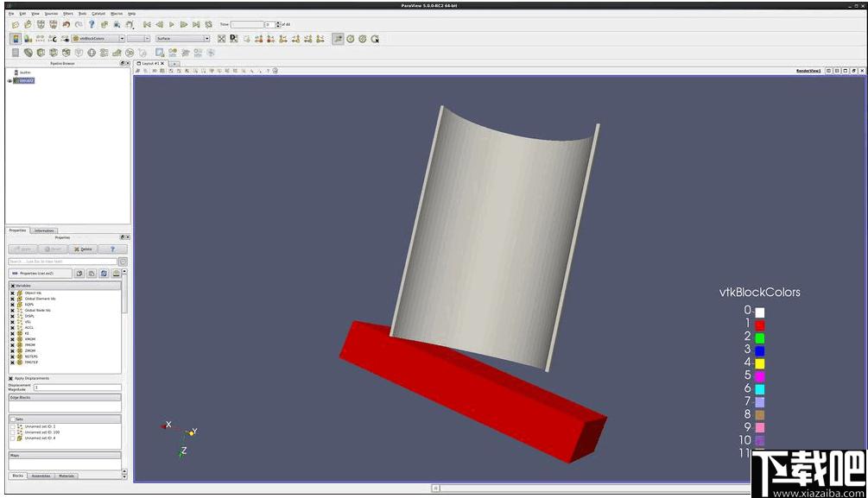Toggle eye visibility for can.ex2

tap(10, 81)
